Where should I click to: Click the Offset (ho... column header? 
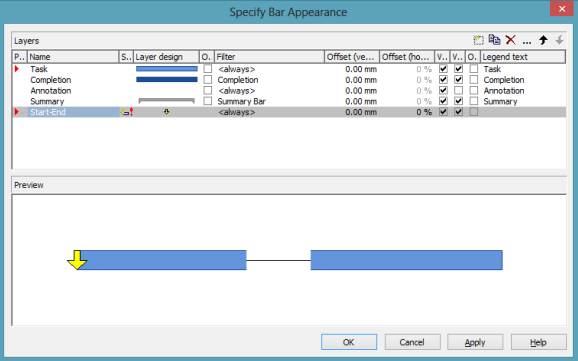tap(407, 57)
